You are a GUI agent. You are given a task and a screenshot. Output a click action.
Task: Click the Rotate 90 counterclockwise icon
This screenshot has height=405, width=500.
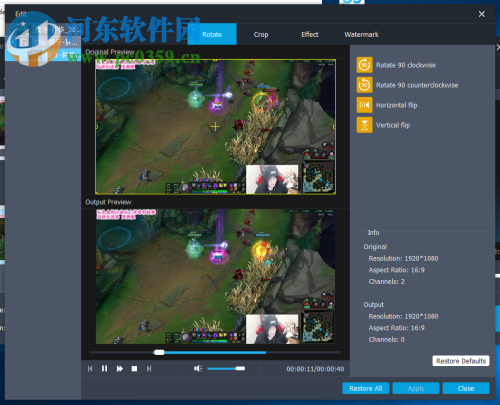[364, 85]
